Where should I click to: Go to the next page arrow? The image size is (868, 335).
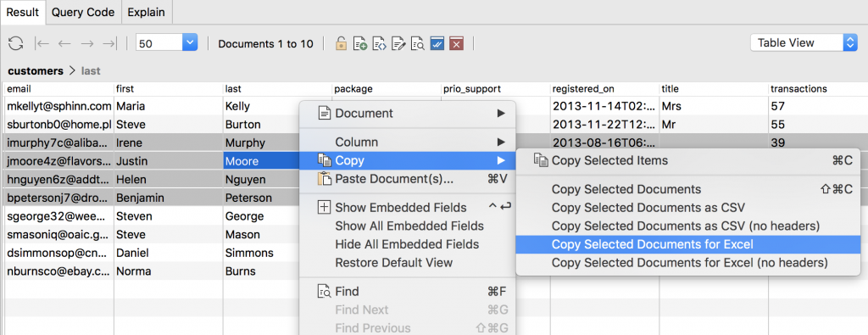87,43
